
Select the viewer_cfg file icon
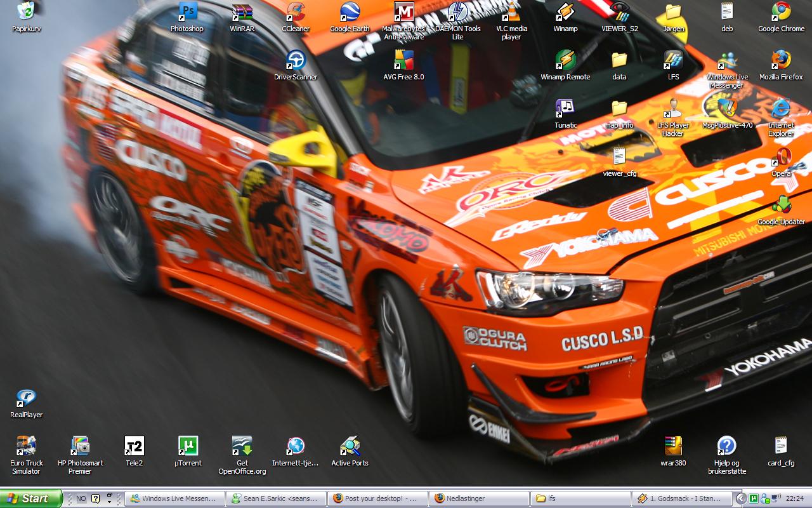619,162
